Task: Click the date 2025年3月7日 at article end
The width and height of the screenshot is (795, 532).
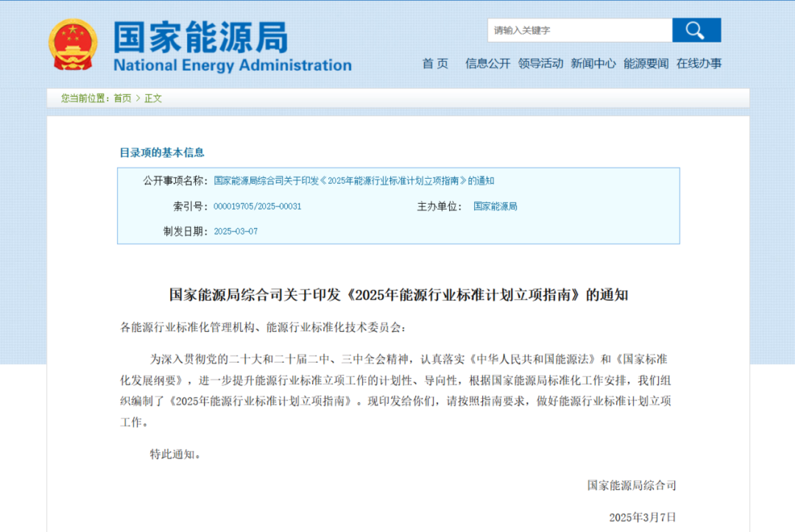Action: tap(643, 517)
